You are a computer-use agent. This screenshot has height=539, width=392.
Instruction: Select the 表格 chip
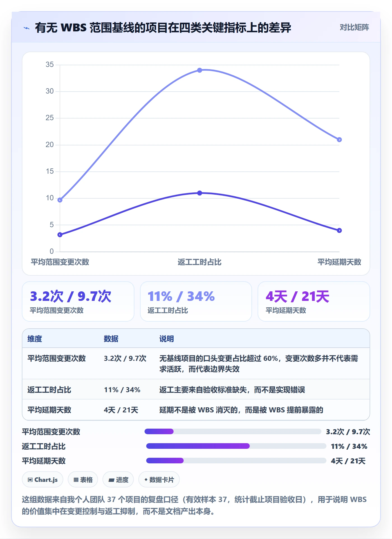[83, 480]
